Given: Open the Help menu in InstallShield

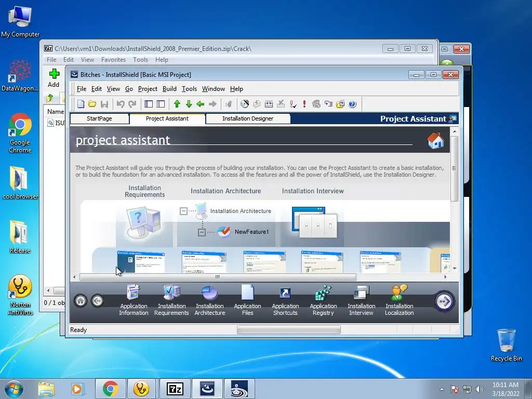Looking at the screenshot, I should pyautogui.click(x=236, y=89).
